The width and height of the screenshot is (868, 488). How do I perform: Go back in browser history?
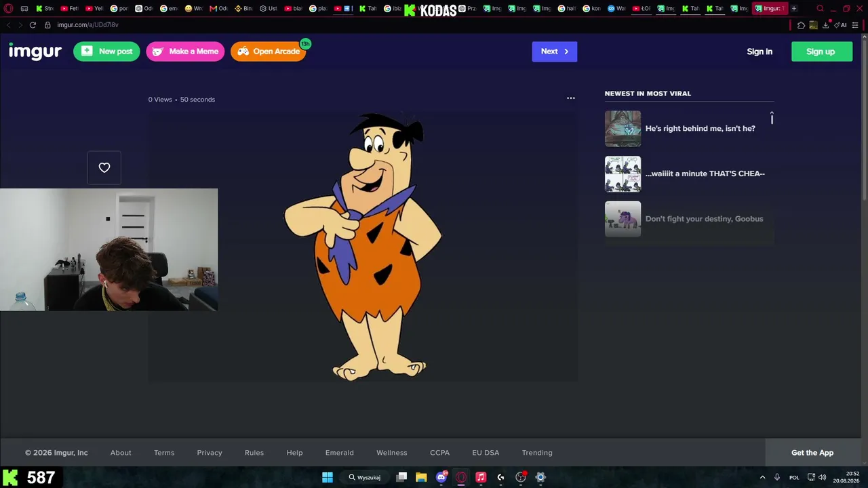tap(8, 25)
